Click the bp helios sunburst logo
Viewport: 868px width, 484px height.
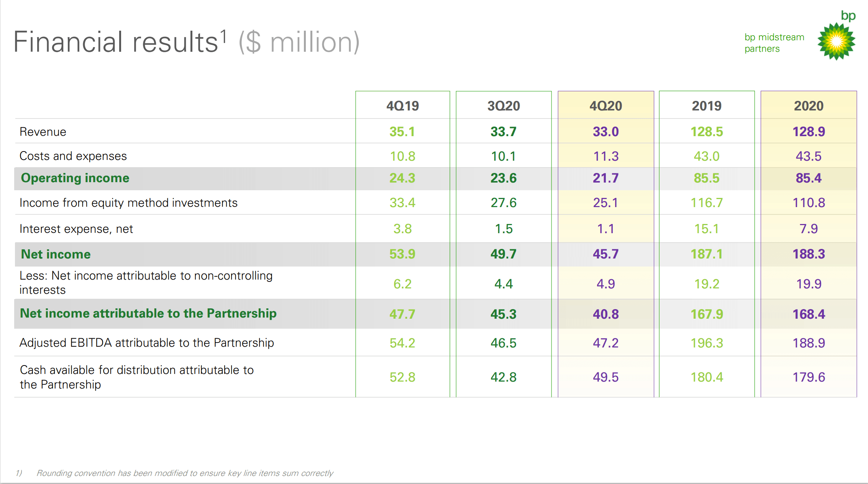click(x=837, y=41)
